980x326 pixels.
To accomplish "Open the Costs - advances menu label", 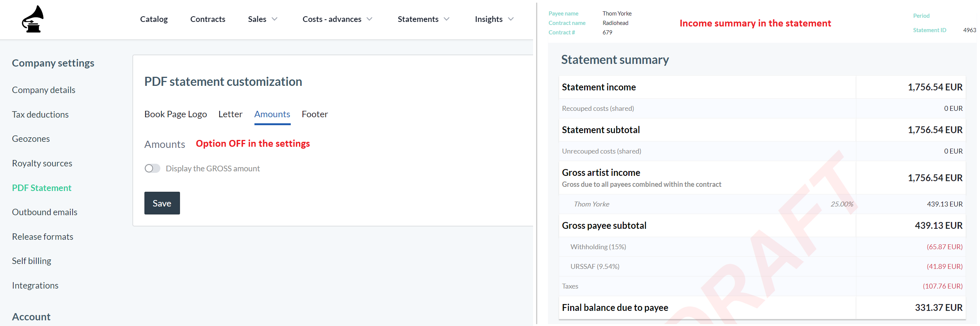I will click(332, 19).
